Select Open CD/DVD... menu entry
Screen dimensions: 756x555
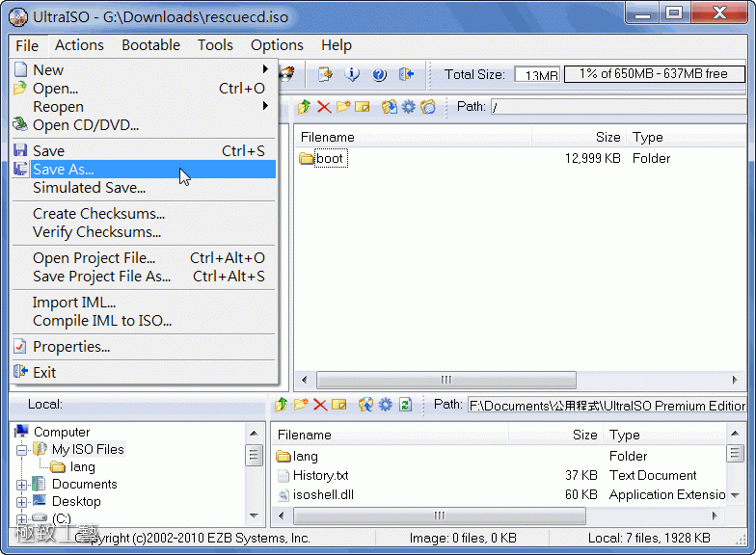coord(144,125)
